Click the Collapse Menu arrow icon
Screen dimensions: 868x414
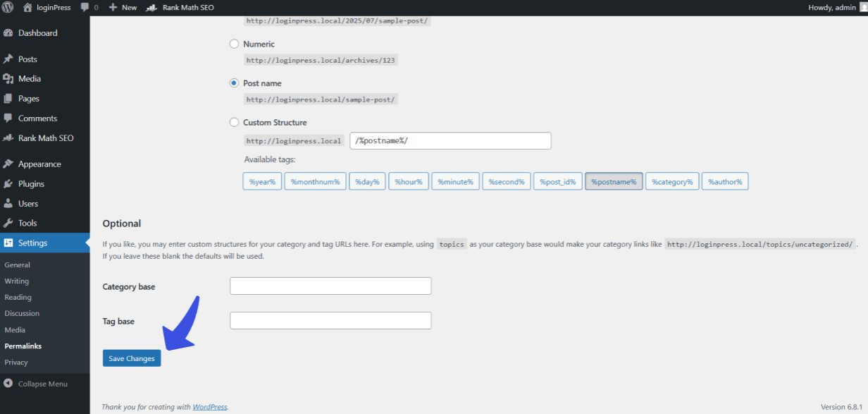click(x=8, y=384)
